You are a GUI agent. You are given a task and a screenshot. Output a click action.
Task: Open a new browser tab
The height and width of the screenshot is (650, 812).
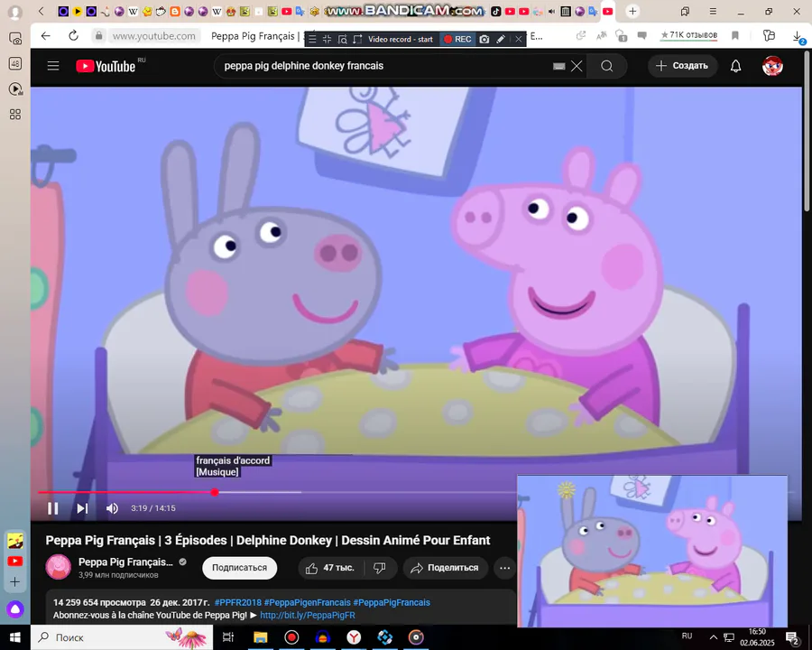point(632,11)
